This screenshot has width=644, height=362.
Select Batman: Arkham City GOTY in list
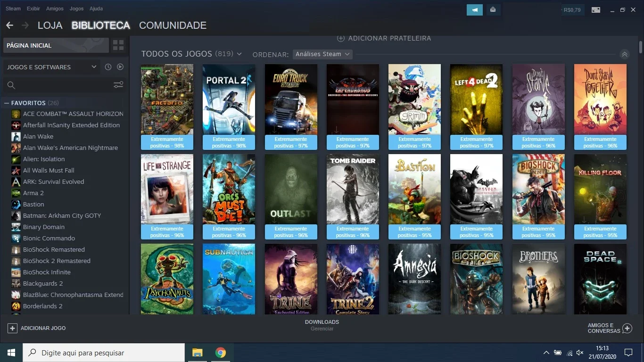(x=62, y=216)
